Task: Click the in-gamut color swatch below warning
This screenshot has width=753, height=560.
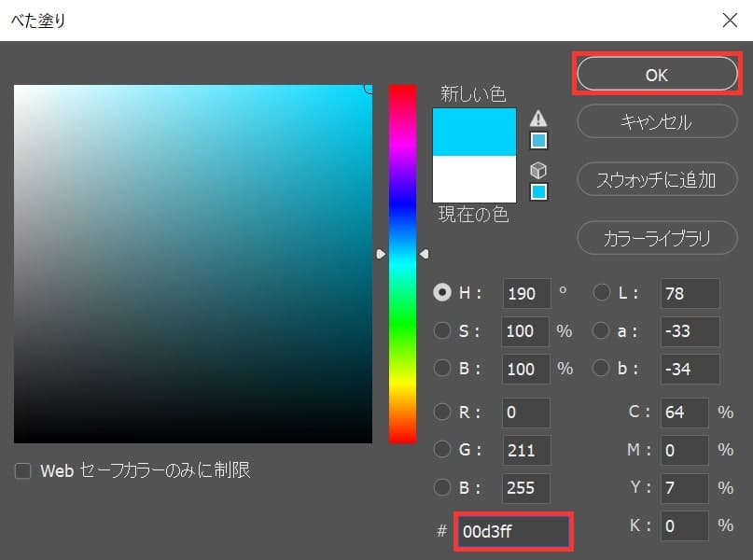Action: coord(538,141)
